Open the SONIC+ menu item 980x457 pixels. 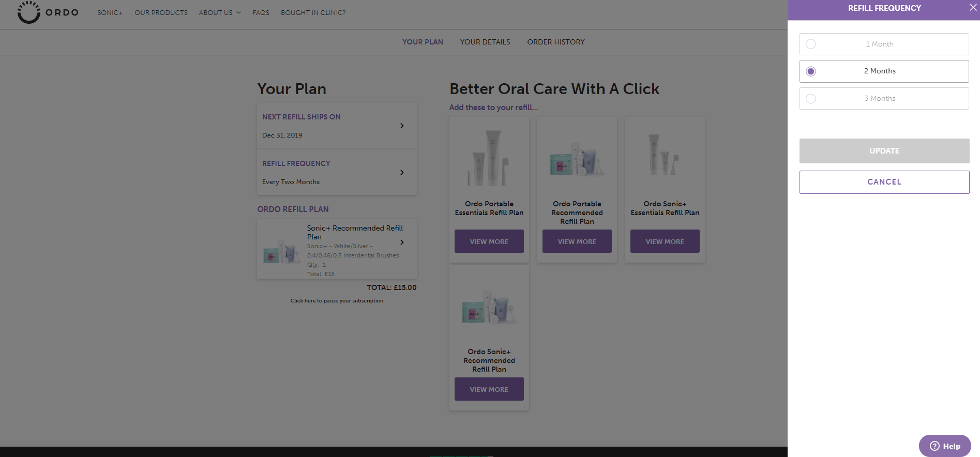point(110,13)
